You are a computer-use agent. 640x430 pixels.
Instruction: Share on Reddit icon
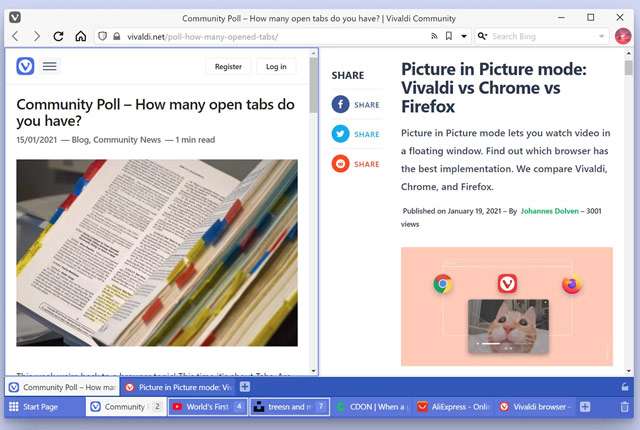click(x=340, y=164)
